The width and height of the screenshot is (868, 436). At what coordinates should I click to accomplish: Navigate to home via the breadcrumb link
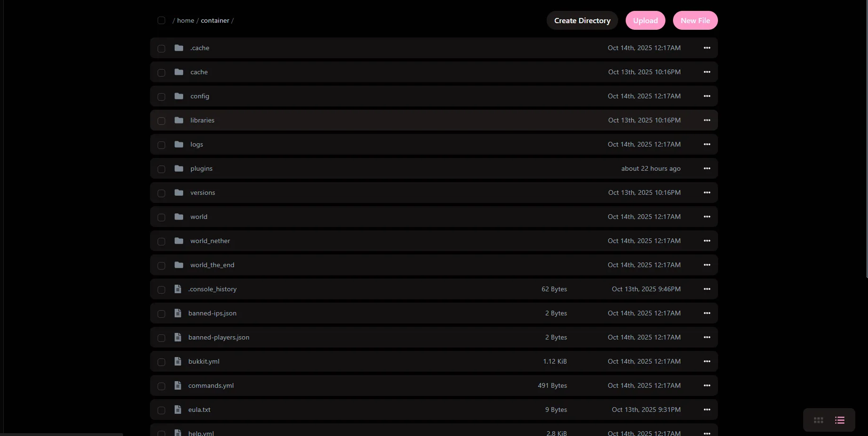pos(185,20)
